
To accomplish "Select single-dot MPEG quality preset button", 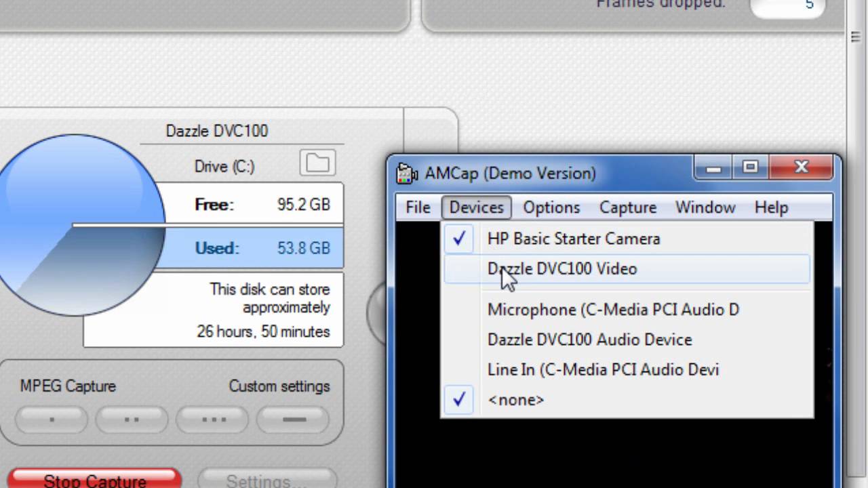I will coord(52,420).
